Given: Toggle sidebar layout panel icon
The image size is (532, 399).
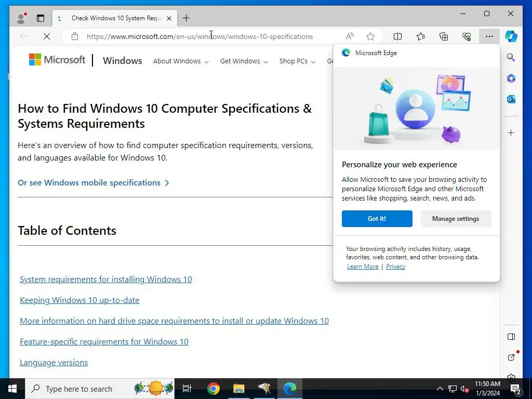Looking at the screenshot, I should (x=511, y=337).
